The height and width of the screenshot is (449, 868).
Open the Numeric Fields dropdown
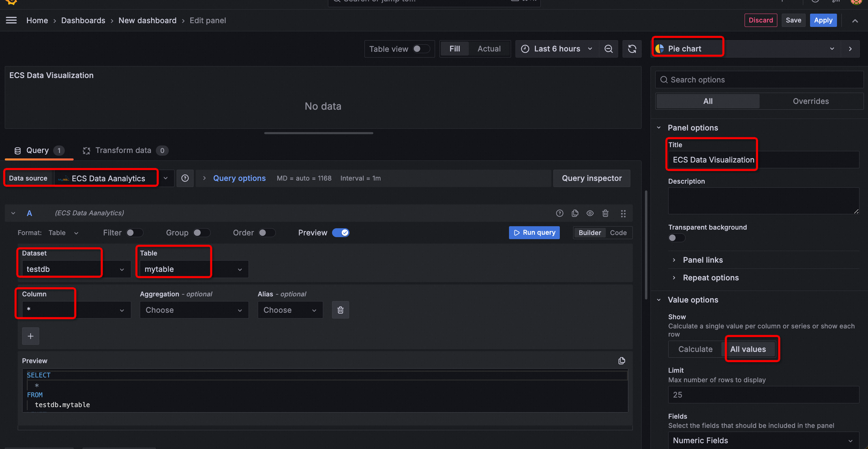(763, 440)
